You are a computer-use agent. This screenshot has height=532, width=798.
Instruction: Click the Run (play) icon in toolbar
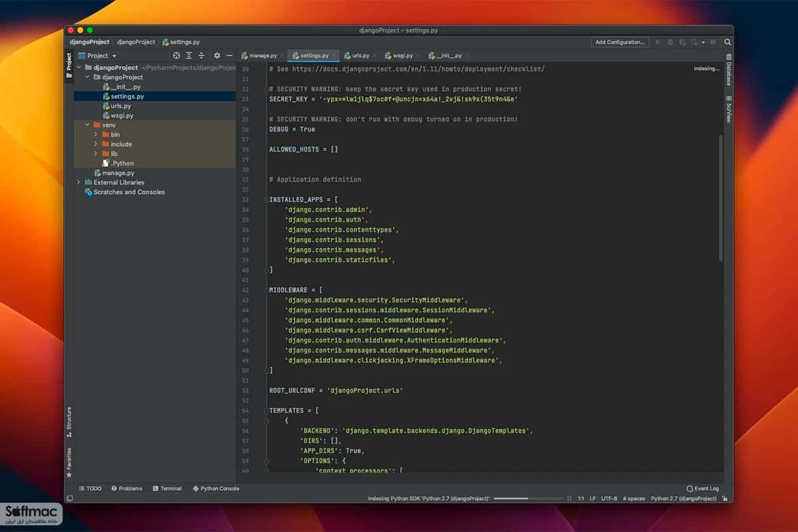[658, 42]
